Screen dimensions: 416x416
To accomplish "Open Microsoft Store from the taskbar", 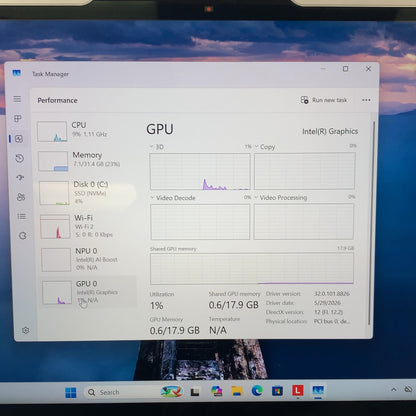I will point(277,390).
